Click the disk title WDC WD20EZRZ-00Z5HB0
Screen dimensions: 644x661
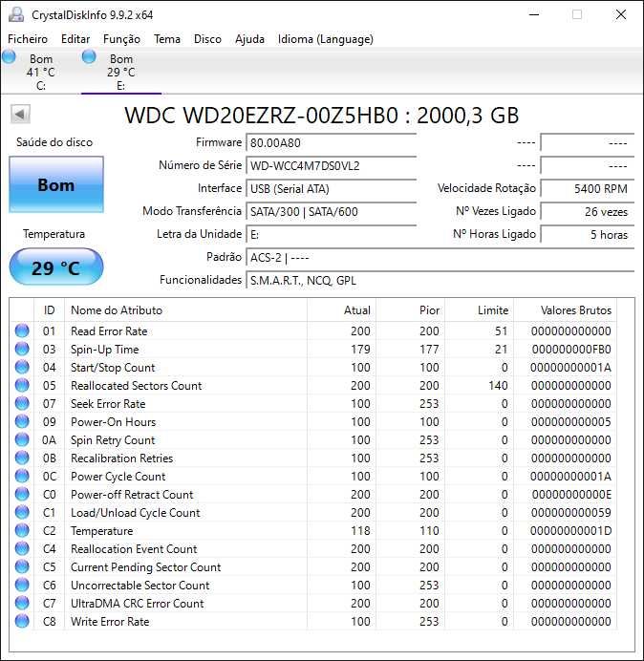pyautogui.click(x=262, y=115)
